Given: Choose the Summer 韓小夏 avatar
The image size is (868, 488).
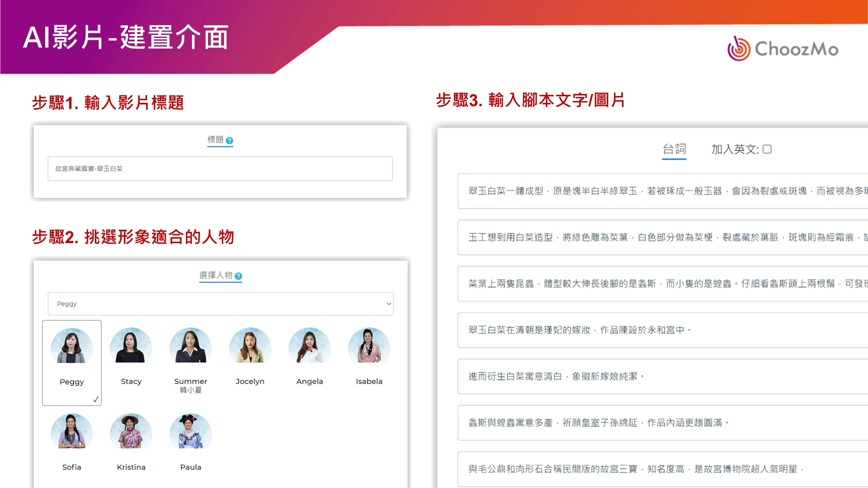Looking at the screenshot, I should click(190, 346).
